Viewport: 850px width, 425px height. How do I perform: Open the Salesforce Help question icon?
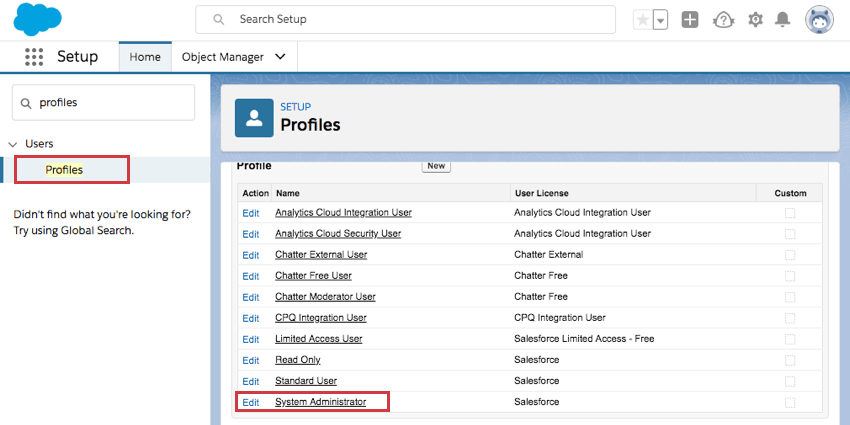[723, 20]
